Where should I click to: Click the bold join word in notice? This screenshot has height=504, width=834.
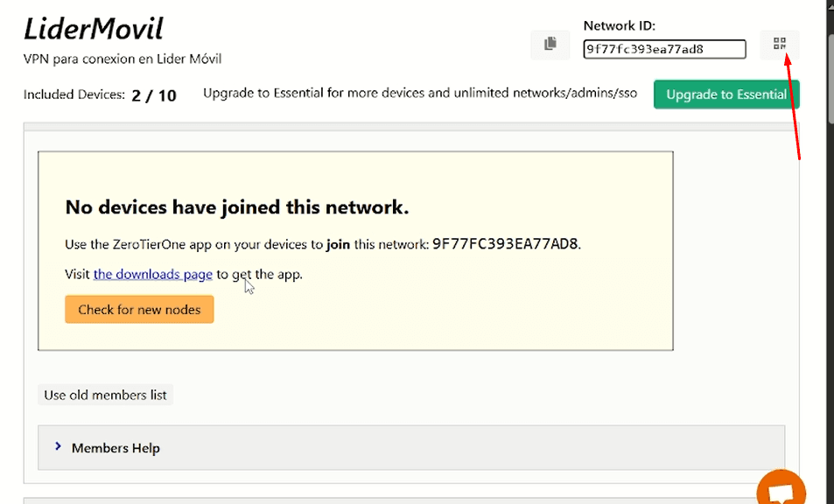[338, 245]
